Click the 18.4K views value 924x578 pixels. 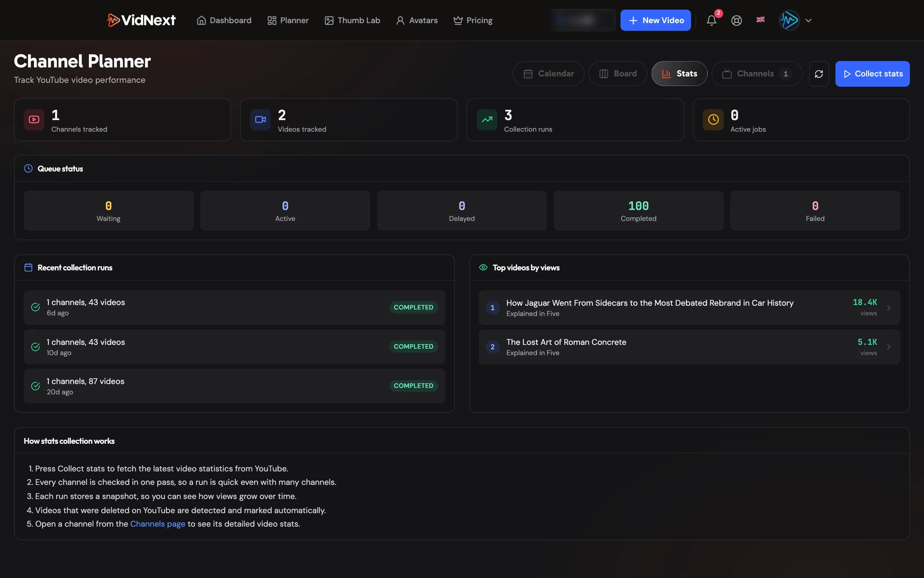[x=865, y=302]
